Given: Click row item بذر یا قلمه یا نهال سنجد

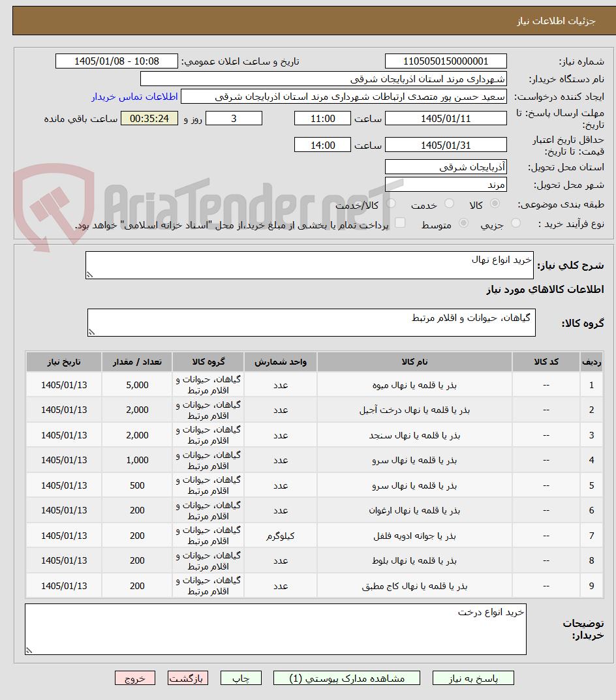Looking at the screenshot, I should (x=414, y=435).
